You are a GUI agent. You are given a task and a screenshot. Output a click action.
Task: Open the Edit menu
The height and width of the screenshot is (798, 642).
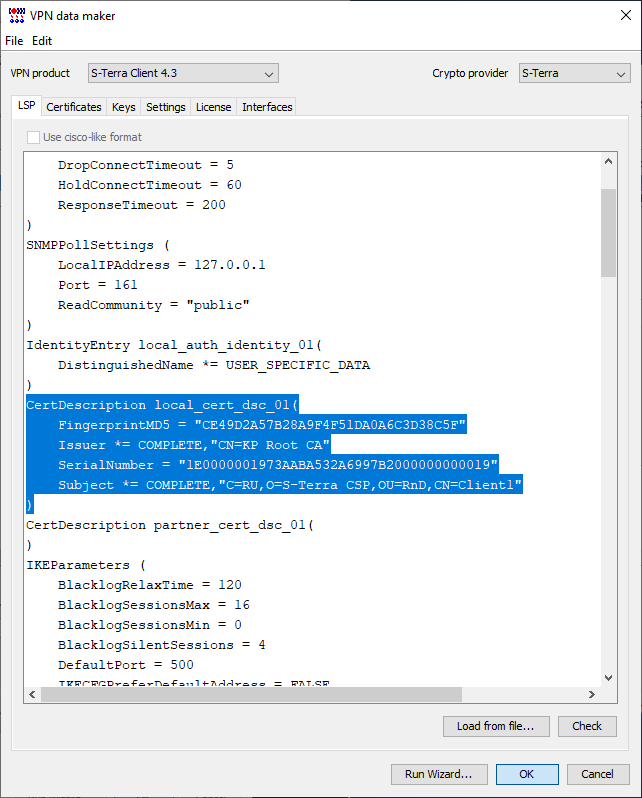[x=42, y=41]
